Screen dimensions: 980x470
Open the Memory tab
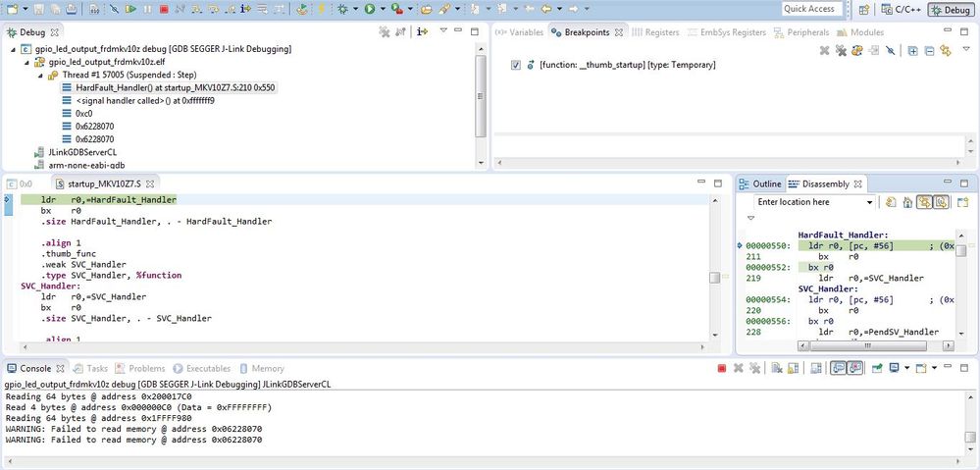point(261,369)
